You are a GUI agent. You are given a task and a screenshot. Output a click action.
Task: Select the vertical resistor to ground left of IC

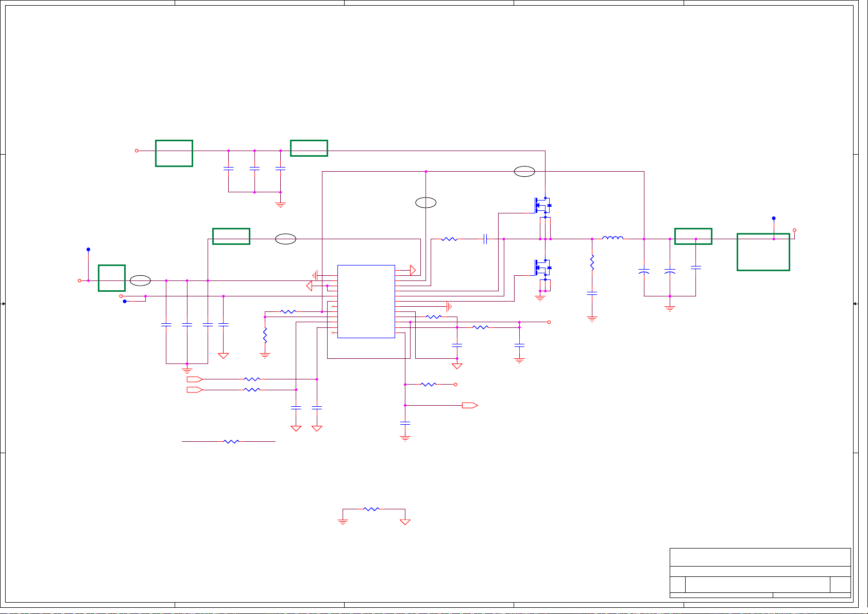click(x=265, y=336)
